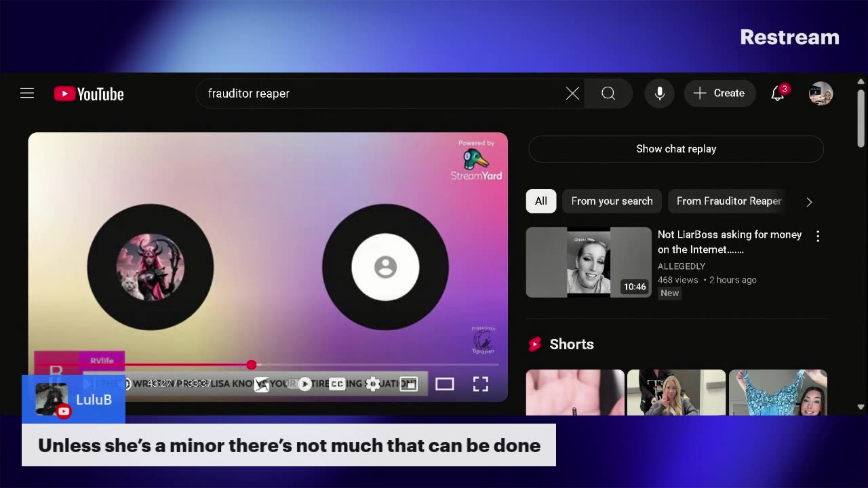The width and height of the screenshot is (868, 488).
Task: Click the LuluB commenter avatar
Action: click(52, 399)
